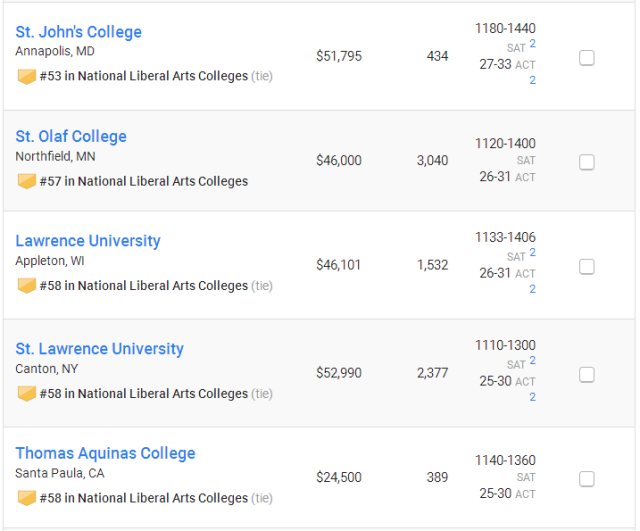The width and height of the screenshot is (640, 531).
Task: Open the St. Olaf College link
Action: (71, 136)
